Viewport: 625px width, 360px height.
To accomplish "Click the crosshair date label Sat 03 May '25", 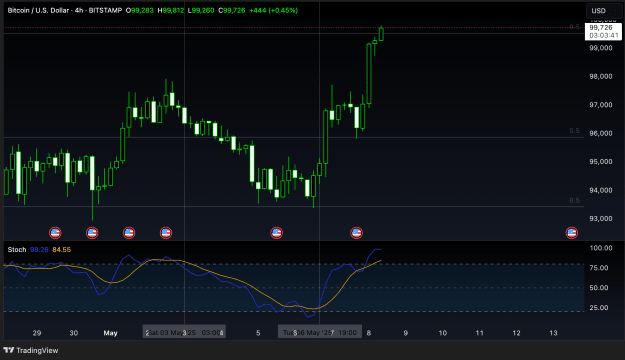I will tap(184, 332).
